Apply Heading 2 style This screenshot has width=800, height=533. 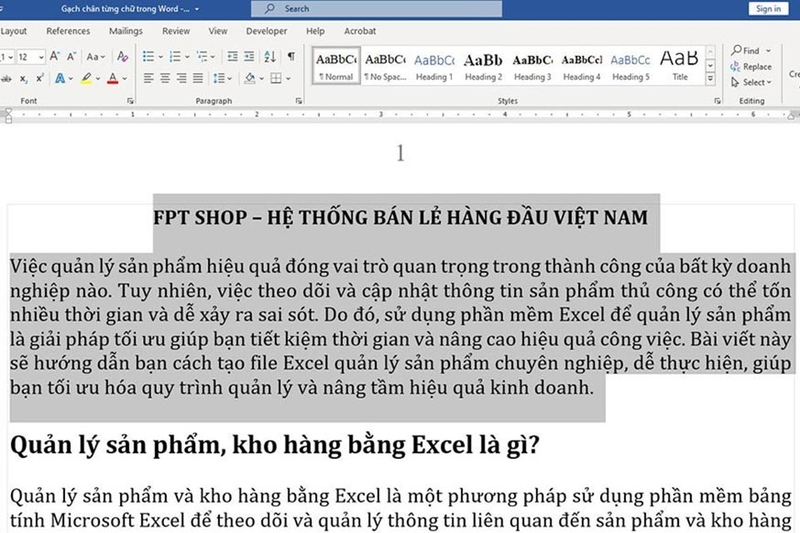[483, 66]
